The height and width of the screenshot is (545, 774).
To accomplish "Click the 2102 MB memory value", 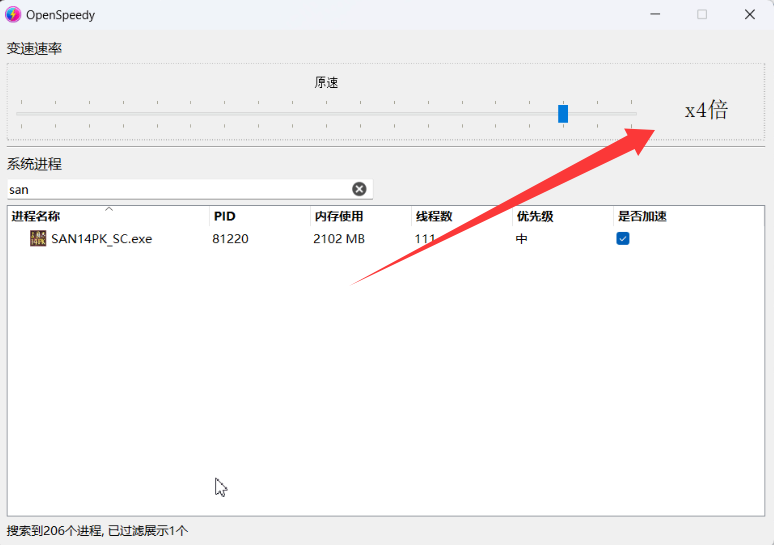I will click(339, 239).
